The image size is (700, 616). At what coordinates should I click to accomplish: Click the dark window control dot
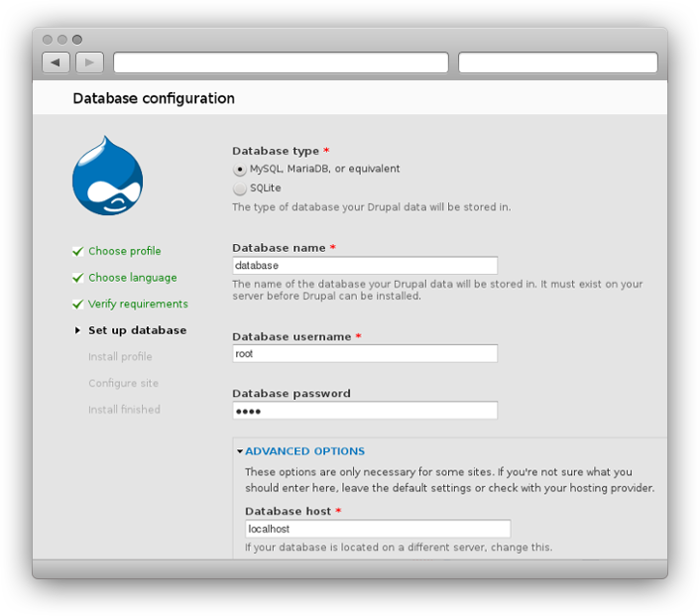tap(77, 40)
